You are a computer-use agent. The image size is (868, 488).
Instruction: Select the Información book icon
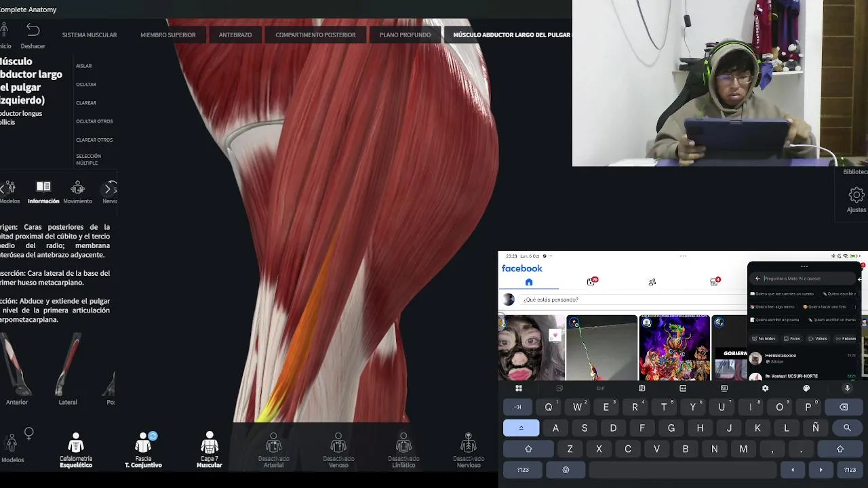pos(43,187)
